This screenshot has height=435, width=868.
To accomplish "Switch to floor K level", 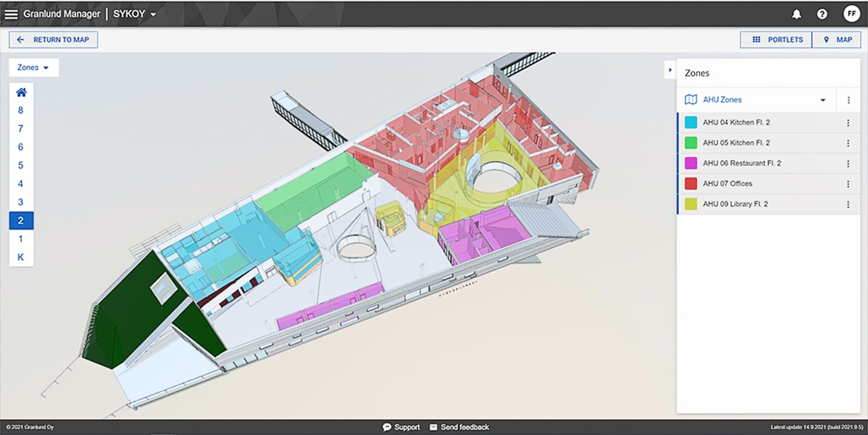I will 21,257.
